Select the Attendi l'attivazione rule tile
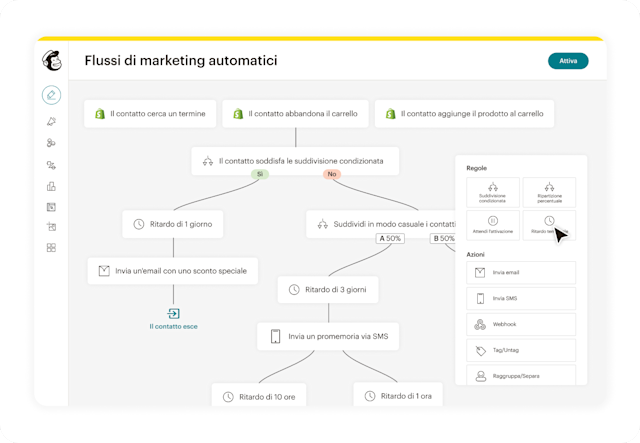Image resolution: width=640 pixels, height=443 pixels. click(492, 225)
